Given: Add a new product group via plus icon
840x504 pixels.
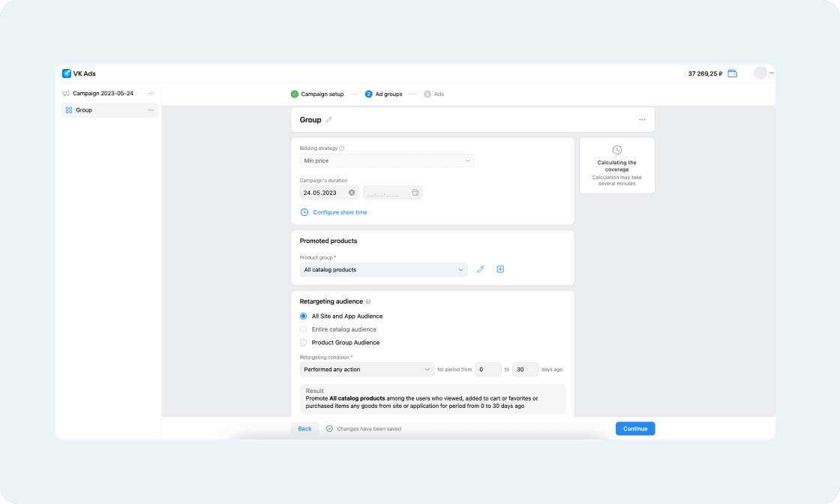Looking at the screenshot, I should (x=500, y=268).
